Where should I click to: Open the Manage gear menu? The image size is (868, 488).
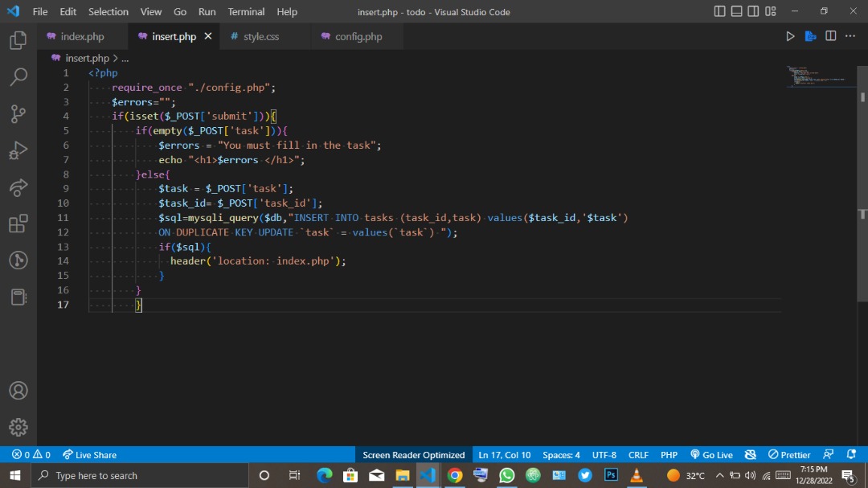point(18,427)
